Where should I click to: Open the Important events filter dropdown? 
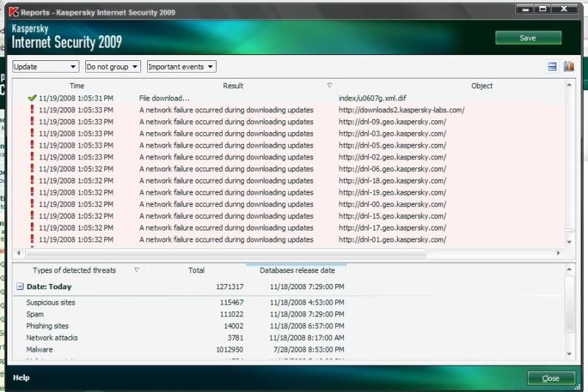(182, 67)
